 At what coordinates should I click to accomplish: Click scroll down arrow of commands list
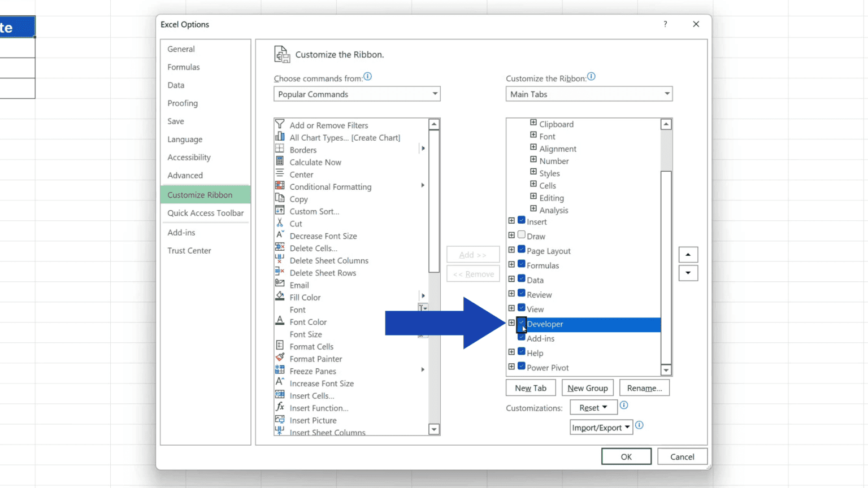[x=434, y=429]
